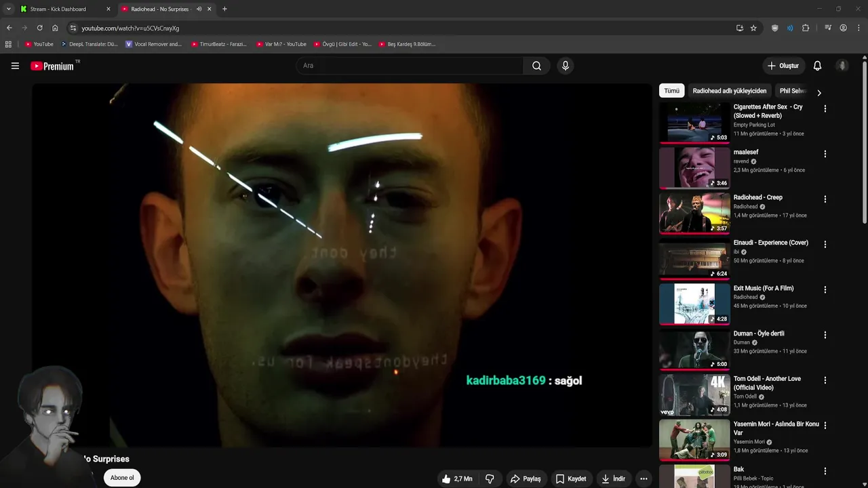The image size is (868, 488).
Task: Open options for Exit Music video
Action: 825,289
